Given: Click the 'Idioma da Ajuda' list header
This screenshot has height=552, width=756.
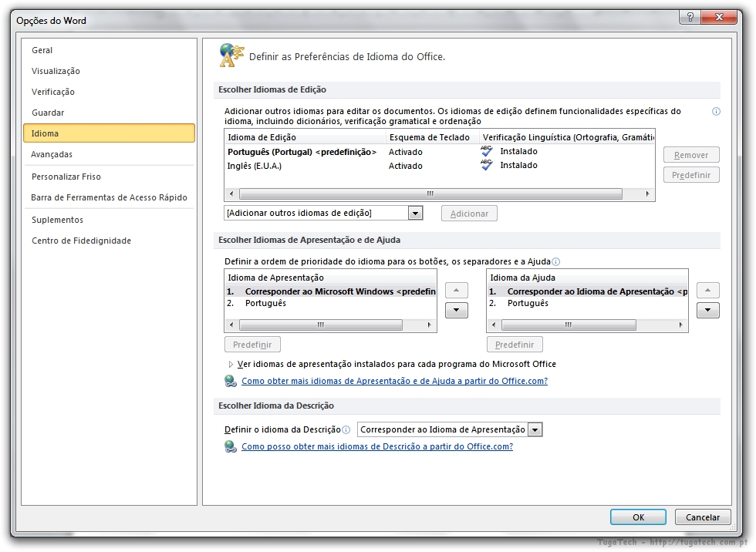Looking at the screenshot, I should pos(587,278).
